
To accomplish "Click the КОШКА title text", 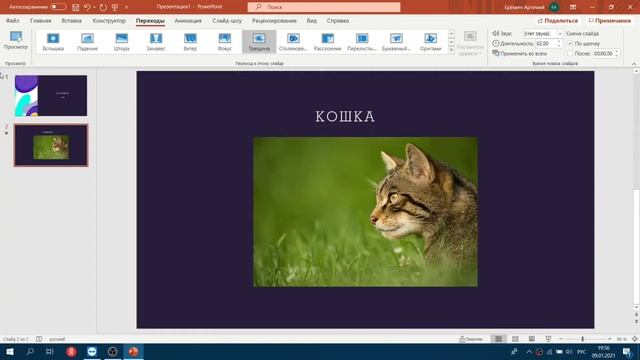I will [345, 117].
